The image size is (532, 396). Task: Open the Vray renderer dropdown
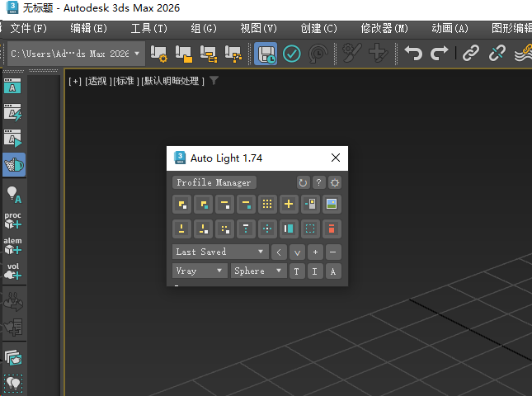coord(200,271)
